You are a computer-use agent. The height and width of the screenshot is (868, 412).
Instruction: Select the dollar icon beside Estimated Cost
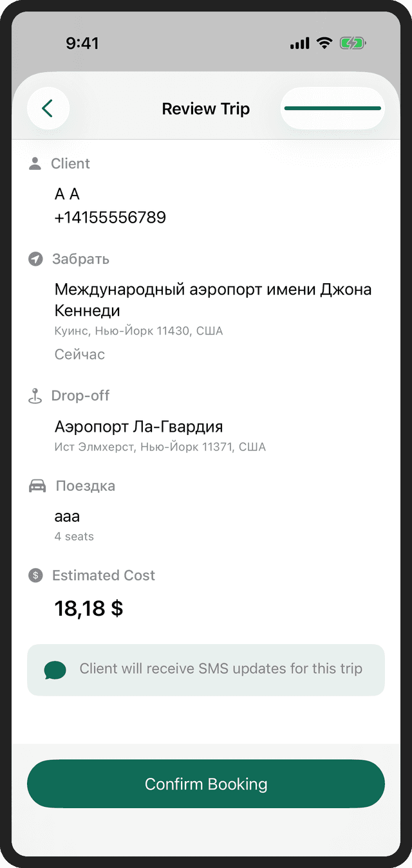pos(37,575)
